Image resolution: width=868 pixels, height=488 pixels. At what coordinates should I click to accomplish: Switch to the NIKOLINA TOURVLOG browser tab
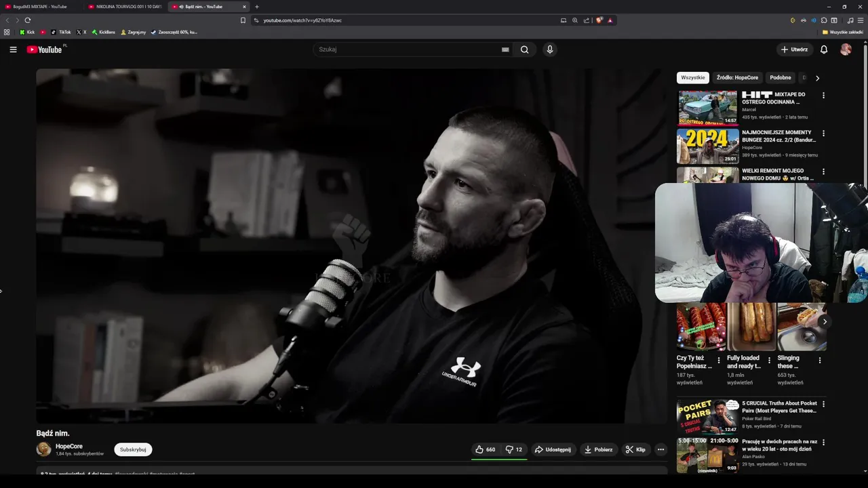tap(125, 6)
